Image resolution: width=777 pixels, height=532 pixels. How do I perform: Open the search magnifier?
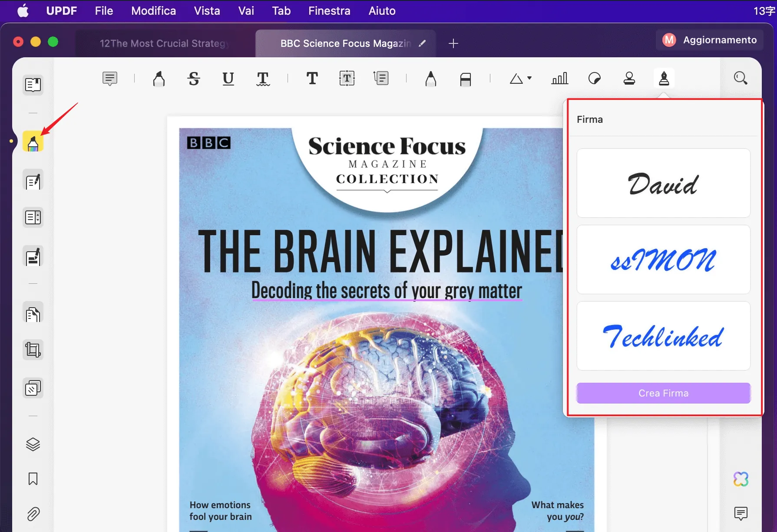[741, 78]
